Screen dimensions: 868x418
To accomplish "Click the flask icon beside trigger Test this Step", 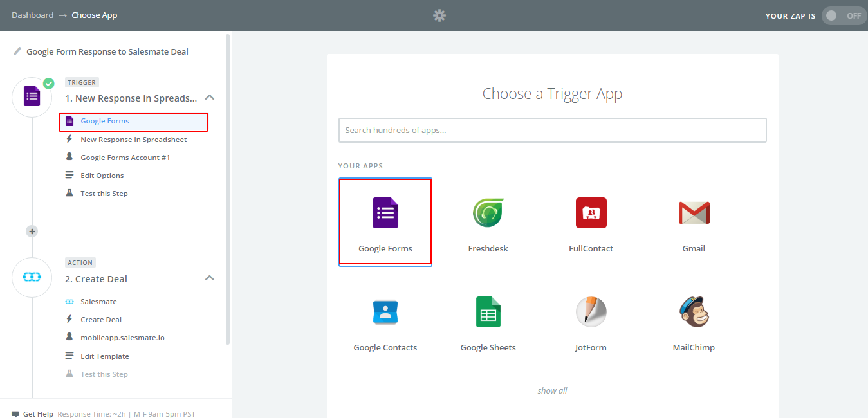I will (69, 193).
